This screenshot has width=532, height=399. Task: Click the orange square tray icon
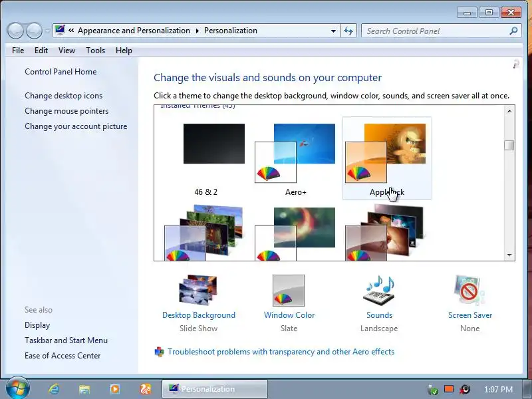[449, 389]
